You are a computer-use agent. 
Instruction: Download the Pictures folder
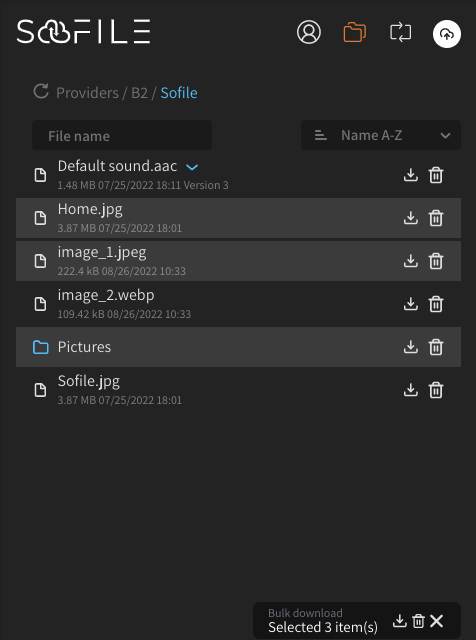coord(410,347)
